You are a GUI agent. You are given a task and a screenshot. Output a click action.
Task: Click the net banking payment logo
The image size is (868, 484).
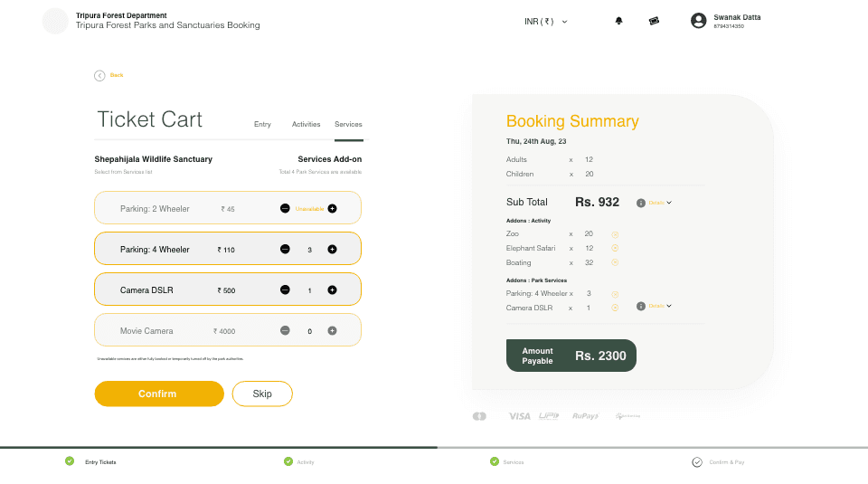tap(627, 416)
